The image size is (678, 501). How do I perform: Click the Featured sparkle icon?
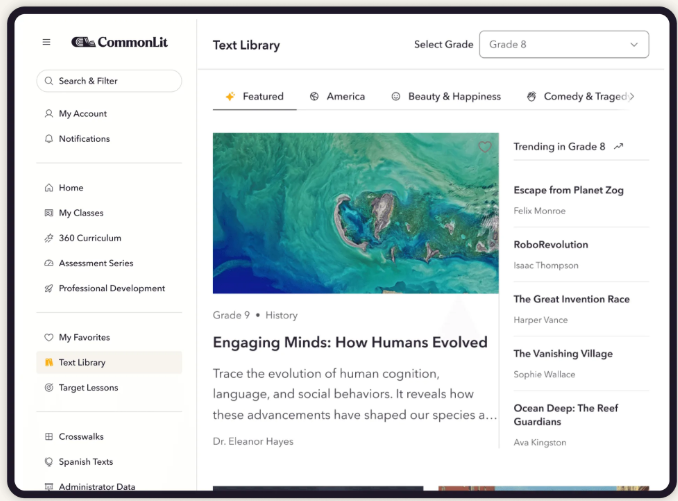230,96
